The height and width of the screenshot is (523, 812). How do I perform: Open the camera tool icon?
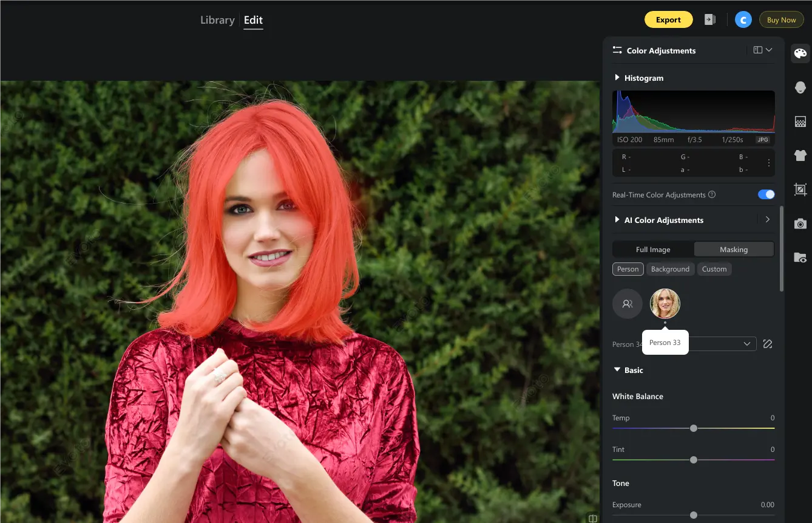800,224
